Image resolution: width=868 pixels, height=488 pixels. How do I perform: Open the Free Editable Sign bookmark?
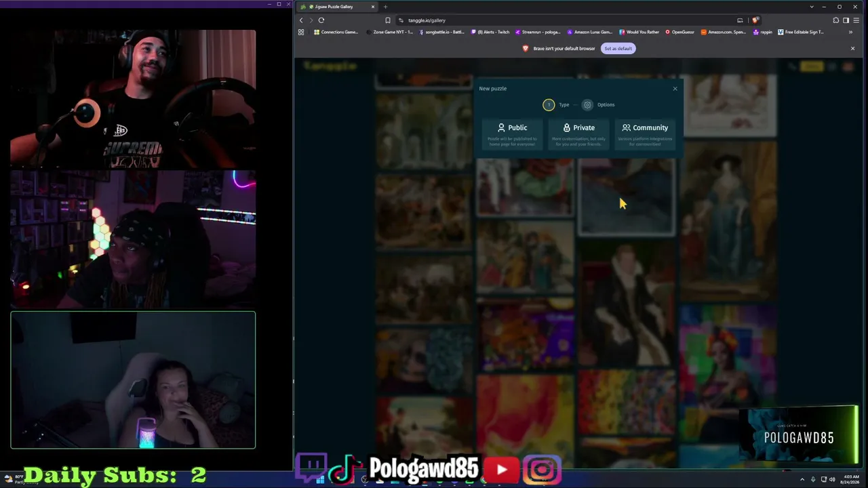click(x=801, y=32)
